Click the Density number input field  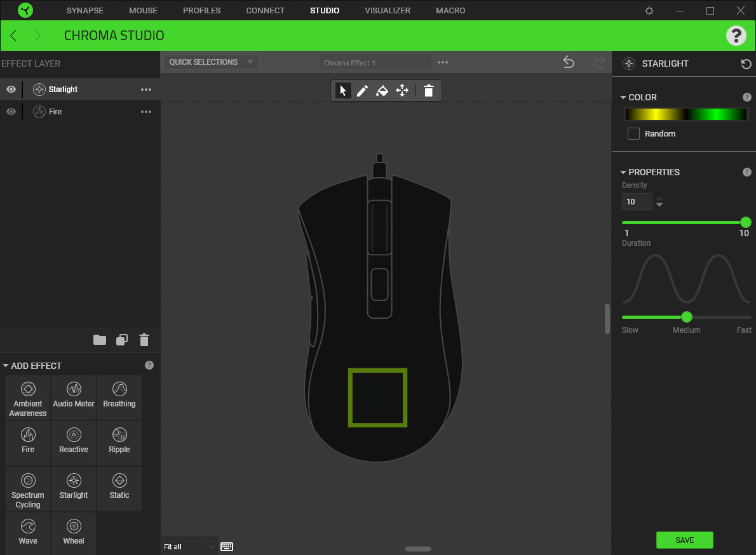click(637, 202)
